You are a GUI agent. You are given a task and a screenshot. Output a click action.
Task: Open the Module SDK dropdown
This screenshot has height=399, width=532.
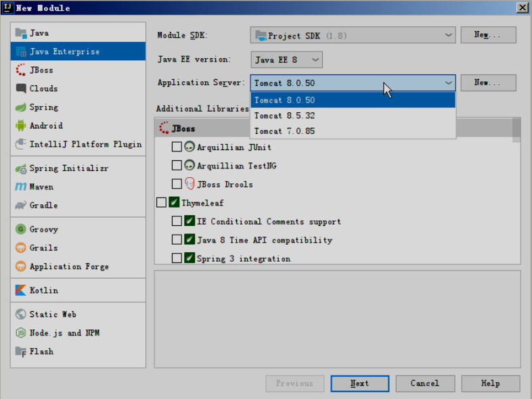pyautogui.click(x=353, y=35)
